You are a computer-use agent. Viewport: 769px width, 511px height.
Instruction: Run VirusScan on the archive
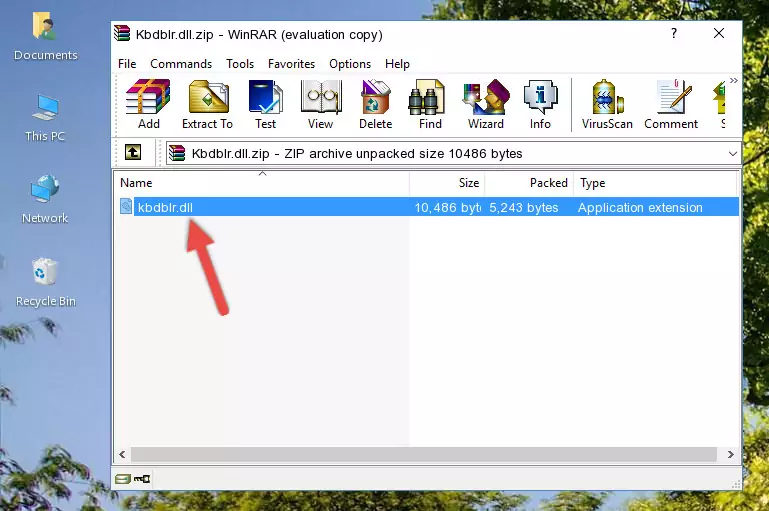point(607,104)
